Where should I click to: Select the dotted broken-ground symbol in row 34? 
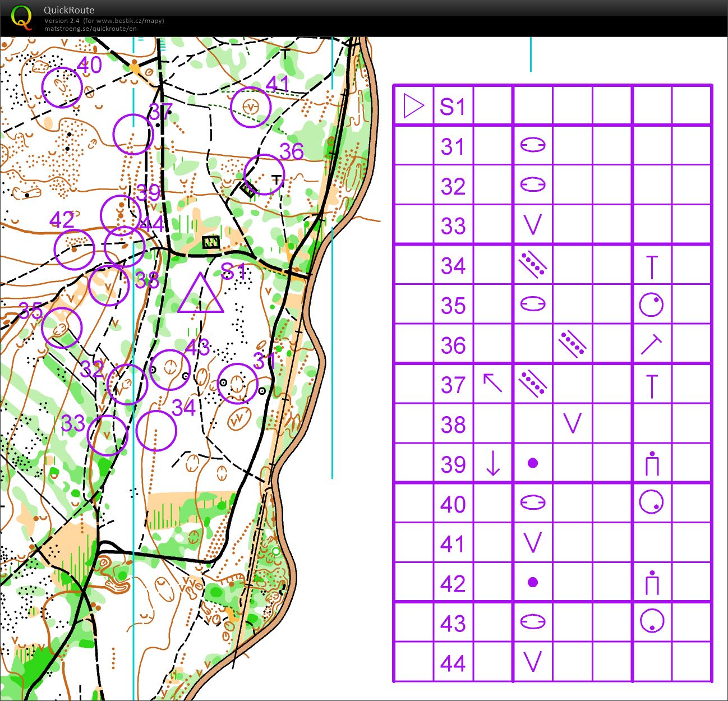(532, 265)
